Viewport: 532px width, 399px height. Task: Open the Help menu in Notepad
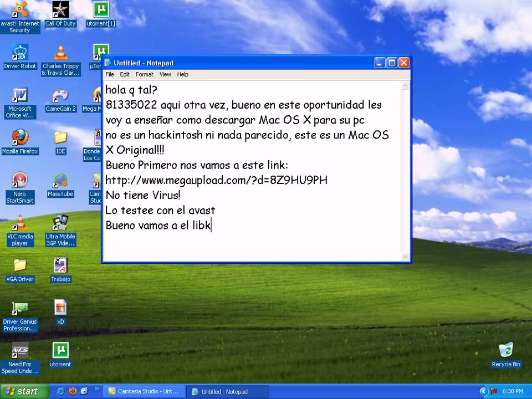[x=182, y=74]
